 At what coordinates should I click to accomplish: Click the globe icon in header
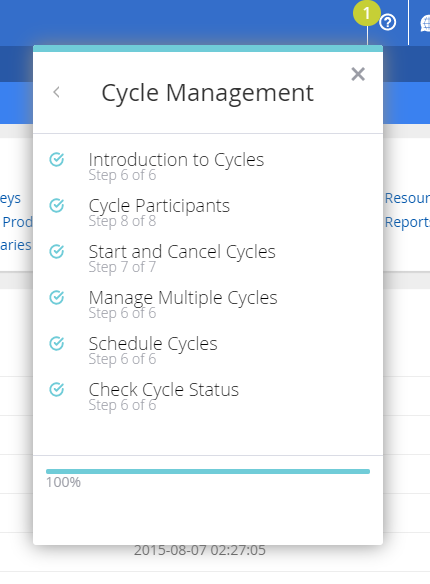tap(425, 23)
